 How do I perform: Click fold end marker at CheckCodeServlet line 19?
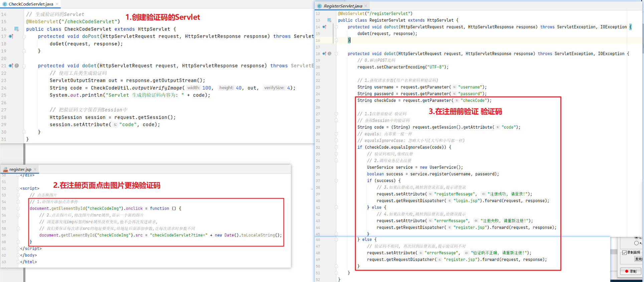(24, 51)
